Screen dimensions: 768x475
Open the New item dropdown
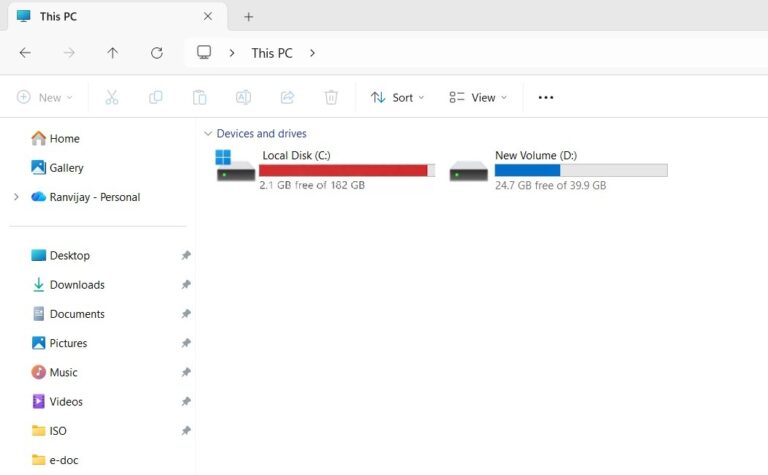[45, 97]
